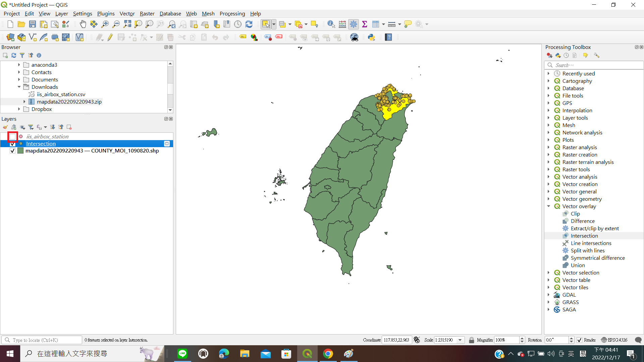Uncheck the Intersection layer visibility

(12, 144)
